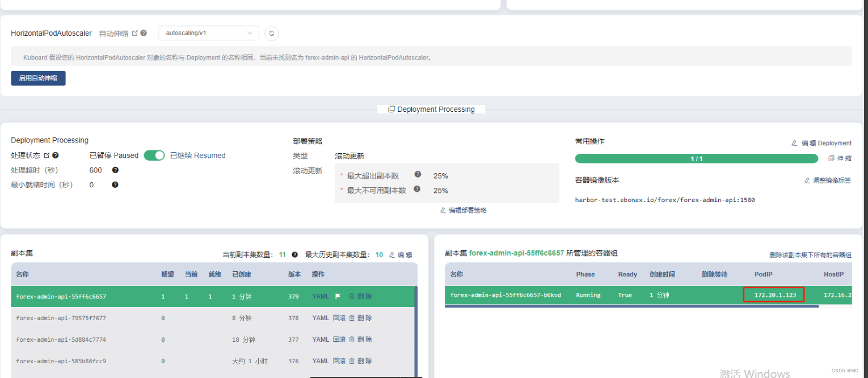The width and height of the screenshot is (868, 378).
Task: Open the external link icon beside 处理状态
Action: tap(45, 155)
